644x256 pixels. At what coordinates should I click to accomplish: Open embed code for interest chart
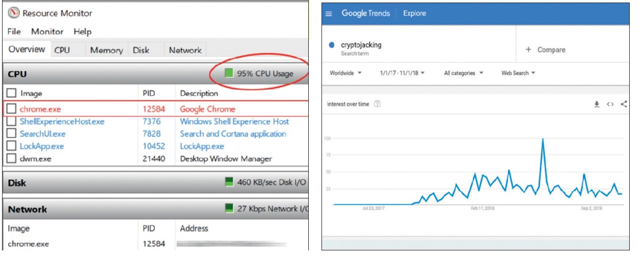[x=610, y=104]
